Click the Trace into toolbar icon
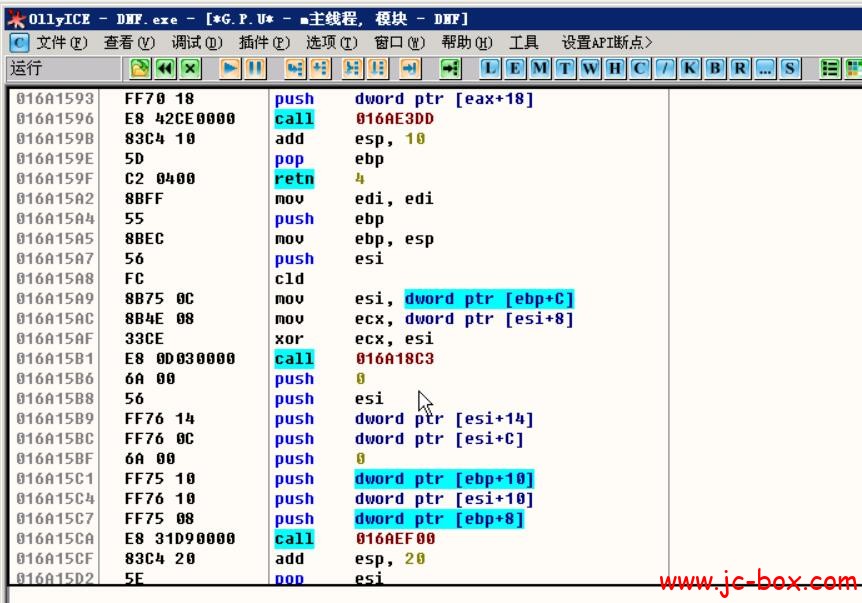Viewport: 862px width, 603px height. [x=352, y=69]
